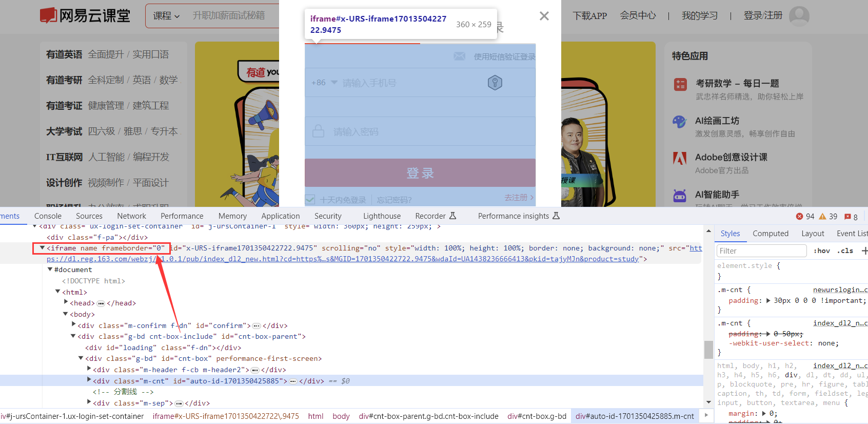The height and width of the screenshot is (424, 868).
Task: Click the lock icon in password field
Action: (x=319, y=131)
